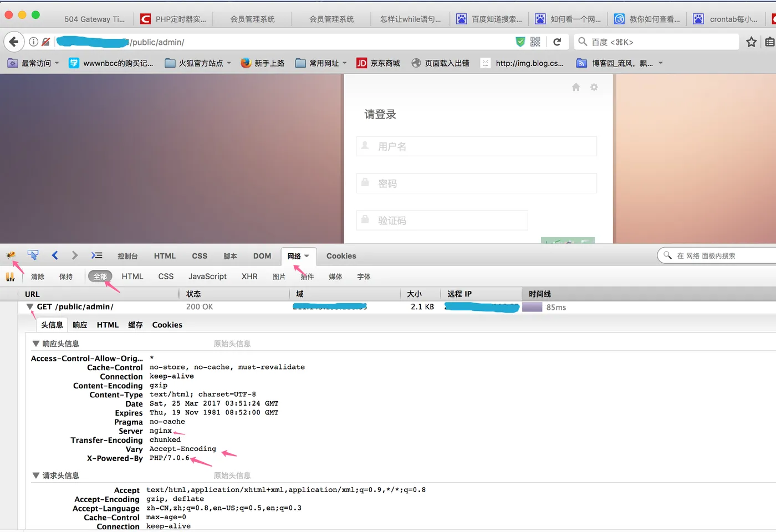Click the home icon on the login card
This screenshot has width=776, height=532.
tap(576, 87)
